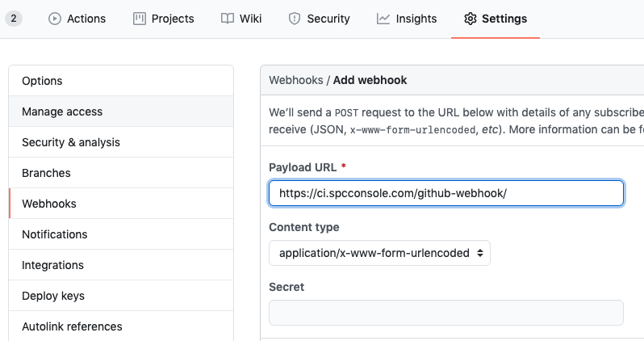
Task: Click the Webhooks breadcrumb link
Action: pos(295,80)
